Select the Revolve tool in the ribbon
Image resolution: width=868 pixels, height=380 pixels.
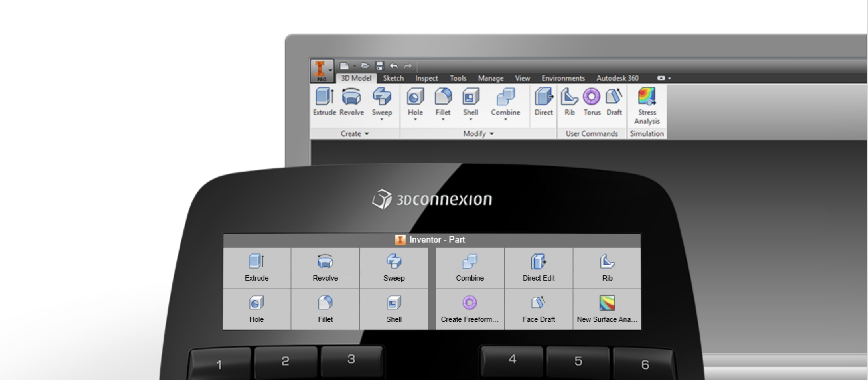click(x=351, y=102)
